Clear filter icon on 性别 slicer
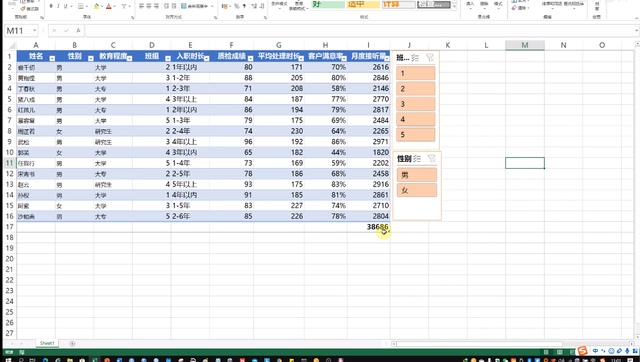Screen dimensions: 640x362 point(432,158)
